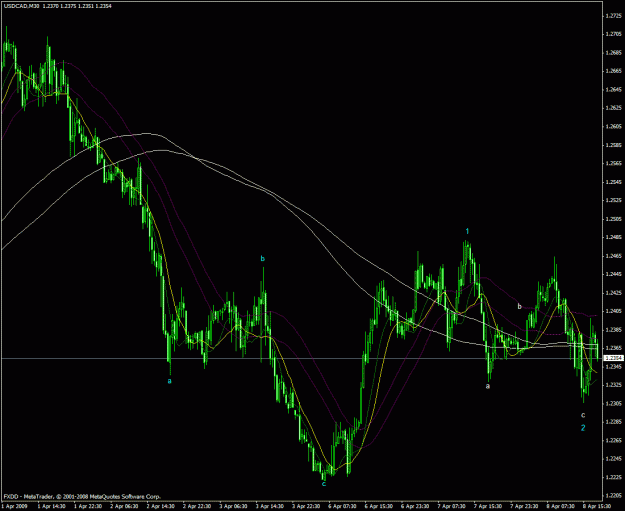
Task: Click price scale value 1.2345
Action: 611,366
